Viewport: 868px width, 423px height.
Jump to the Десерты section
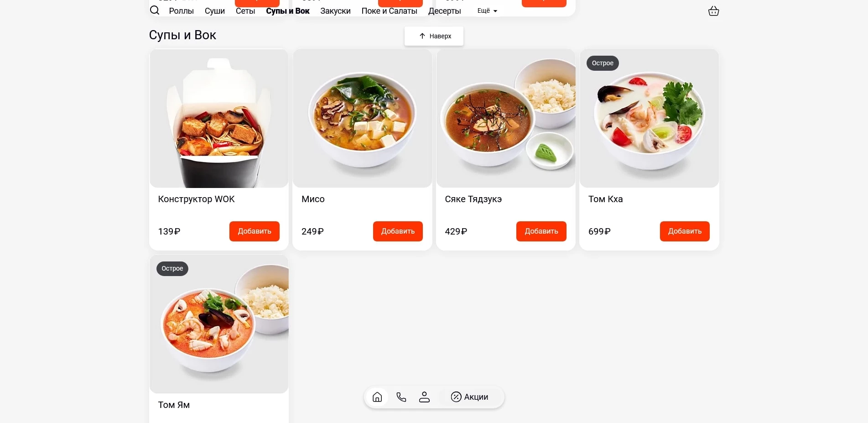[x=444, y=11]
